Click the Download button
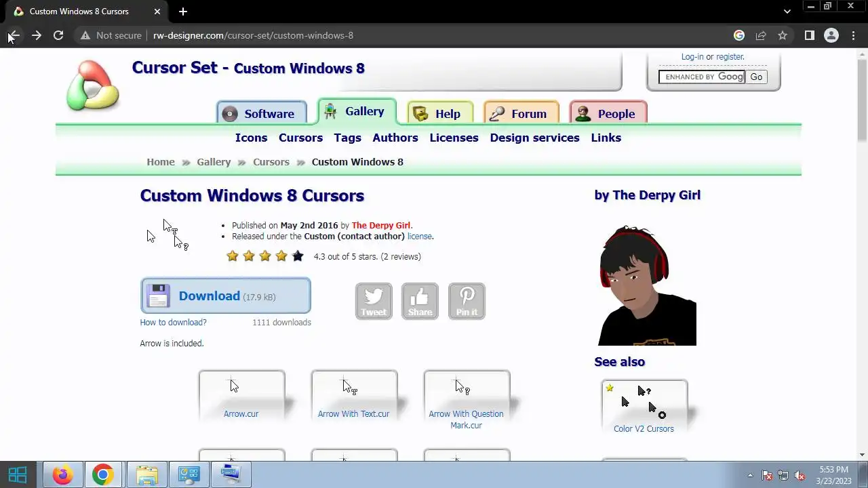This screenshot has width=868, height=488. click(226, 296)
